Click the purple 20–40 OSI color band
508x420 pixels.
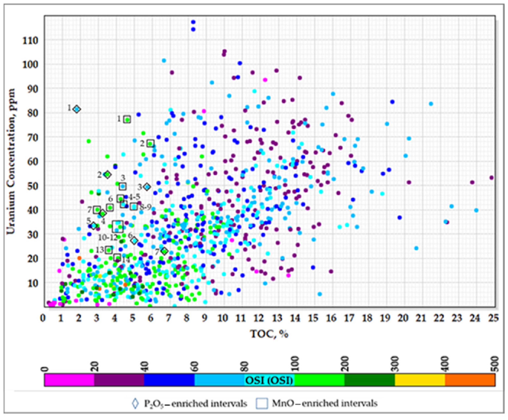[119, 380]
